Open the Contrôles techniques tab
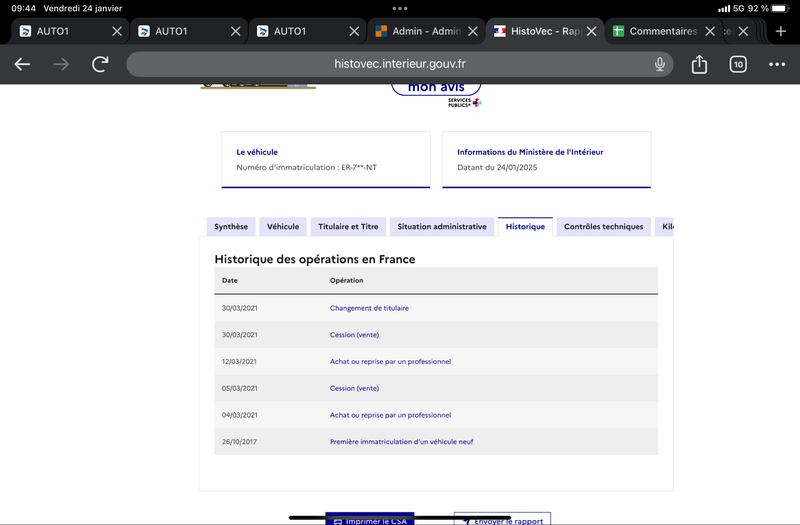 (604, 227)
